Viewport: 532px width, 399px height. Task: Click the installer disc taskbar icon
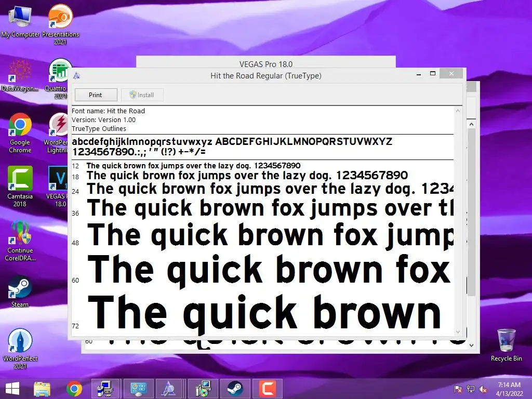pyautogui.click(x=203, y=389)
